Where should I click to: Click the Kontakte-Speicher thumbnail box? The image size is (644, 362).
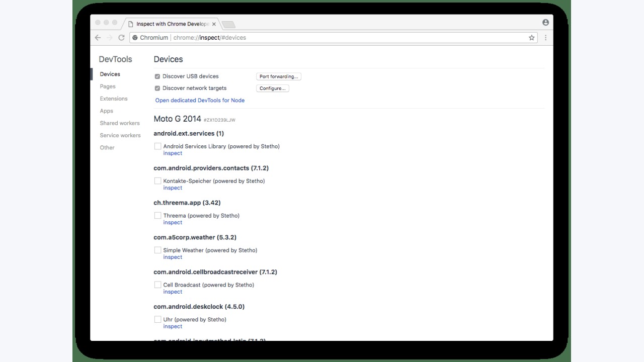[157, 181]
